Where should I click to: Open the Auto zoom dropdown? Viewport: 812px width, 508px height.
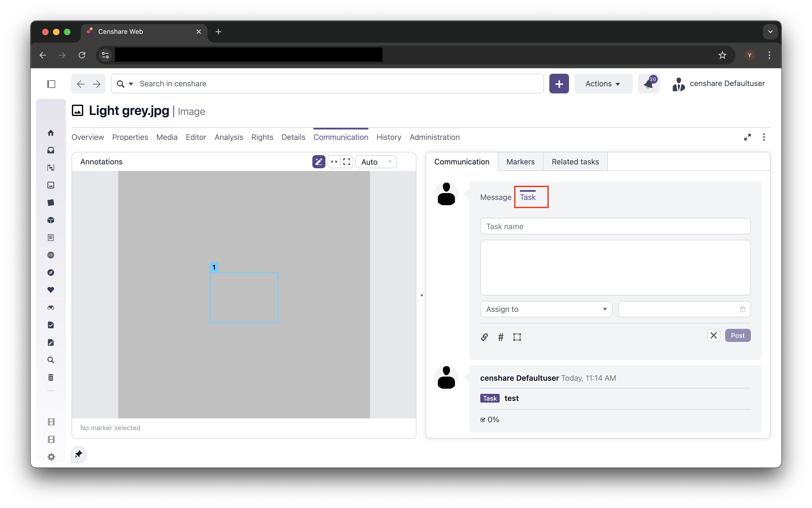click(x=375, y=162)
